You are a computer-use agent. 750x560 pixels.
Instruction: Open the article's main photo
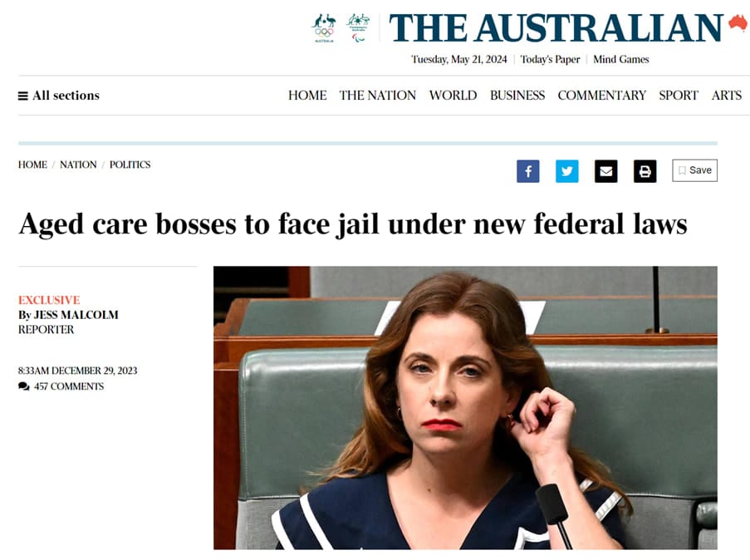(465, 408)
